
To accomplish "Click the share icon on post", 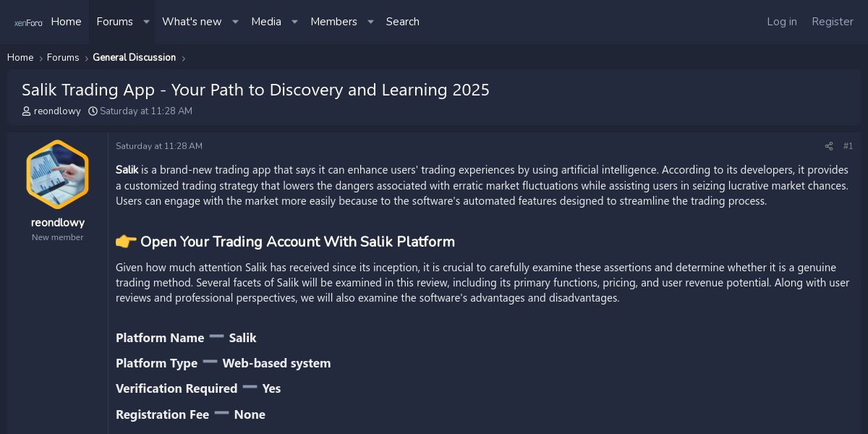I will click(829, 146).
